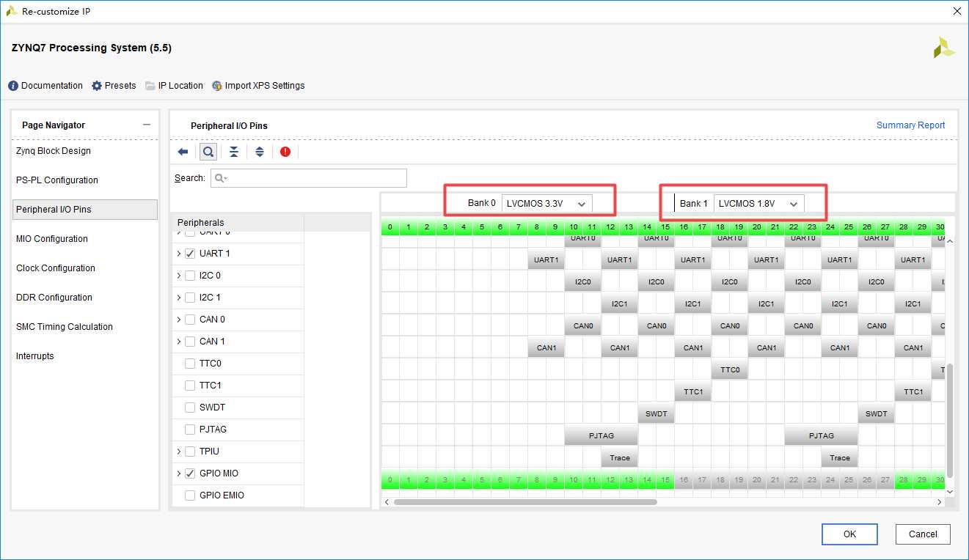Click IP Location folder option

pyautogui.click(x=174, y=86)
